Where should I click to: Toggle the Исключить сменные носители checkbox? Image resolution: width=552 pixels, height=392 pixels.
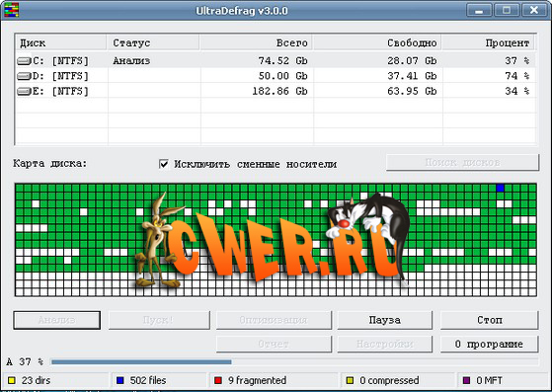(164, 164)
